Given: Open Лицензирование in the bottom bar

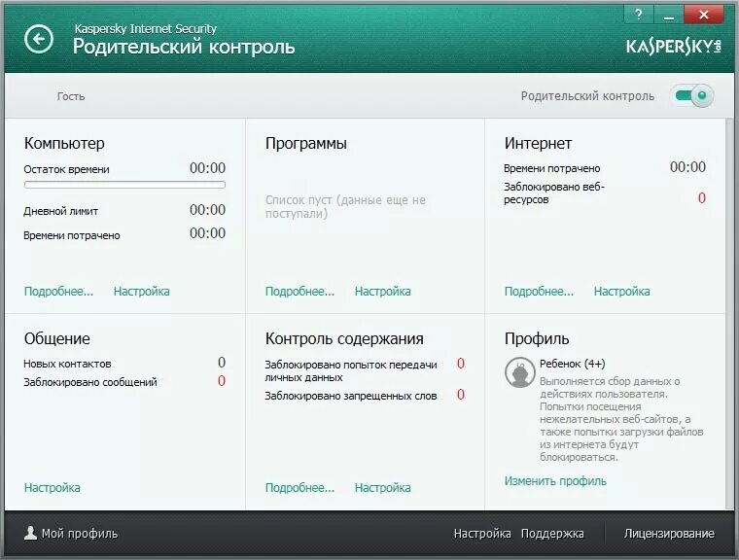Looking at the screenshot, I should click(669, 533).
